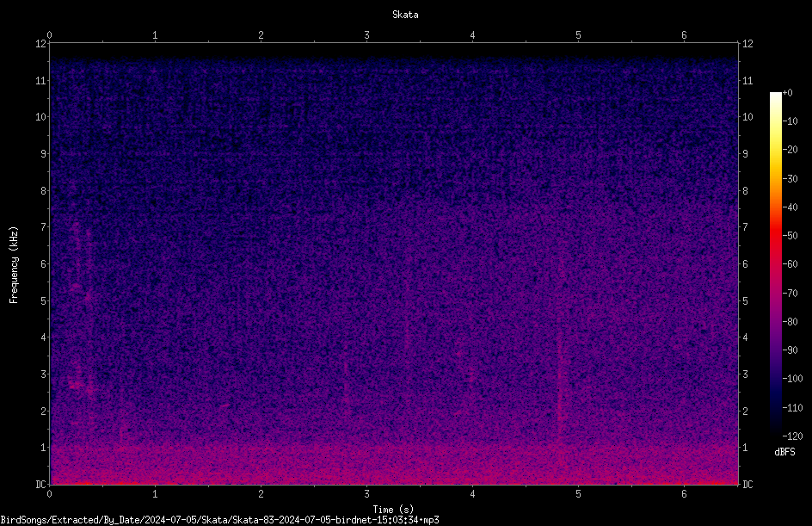The height and width of the screenshot is (526, 812).
Task: Click the "7" tick on the left frequency axis
Action: click(43, 227)
